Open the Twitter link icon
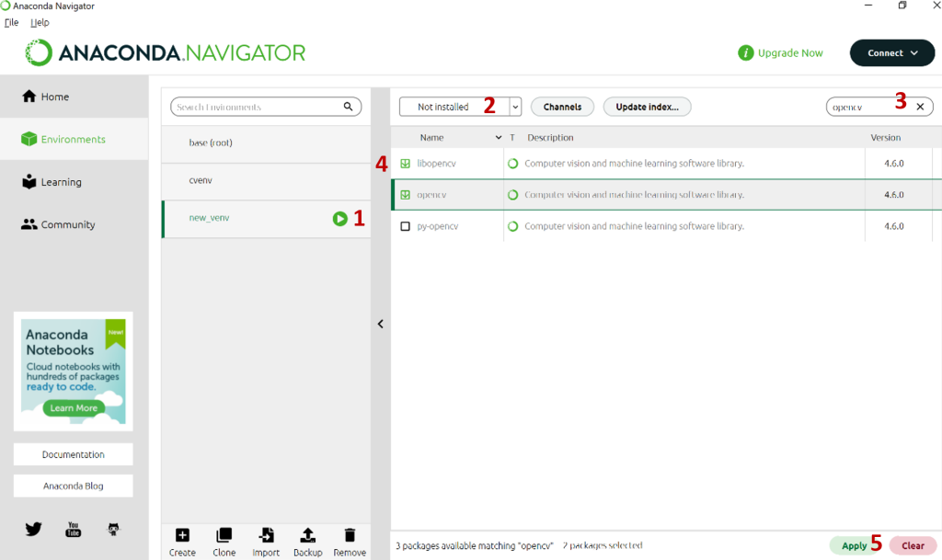The image size is (942, 560). point(34,529)
